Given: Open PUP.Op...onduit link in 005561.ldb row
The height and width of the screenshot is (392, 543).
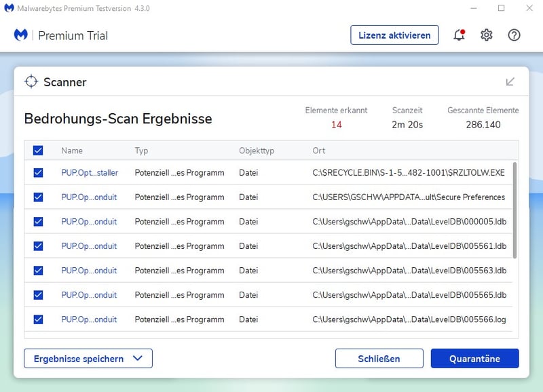Looking at the screenshot, I should click(x=89, y=246).
